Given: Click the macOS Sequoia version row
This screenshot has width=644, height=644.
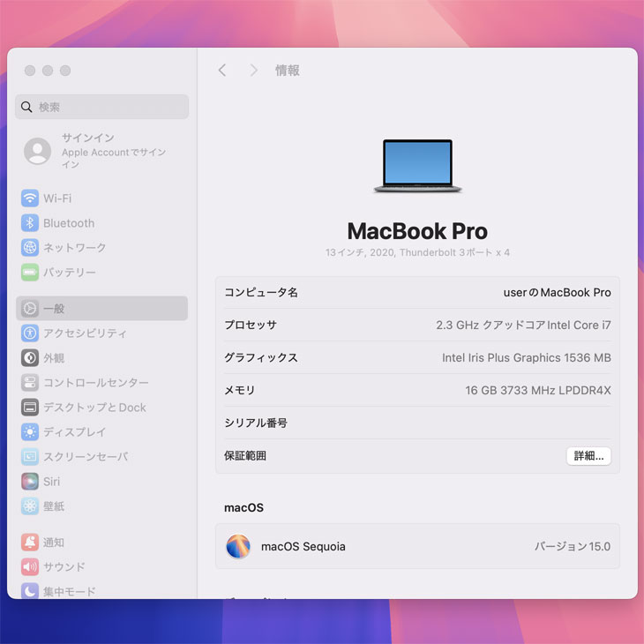Looking at the screenshot, I should tap(417, 546).
